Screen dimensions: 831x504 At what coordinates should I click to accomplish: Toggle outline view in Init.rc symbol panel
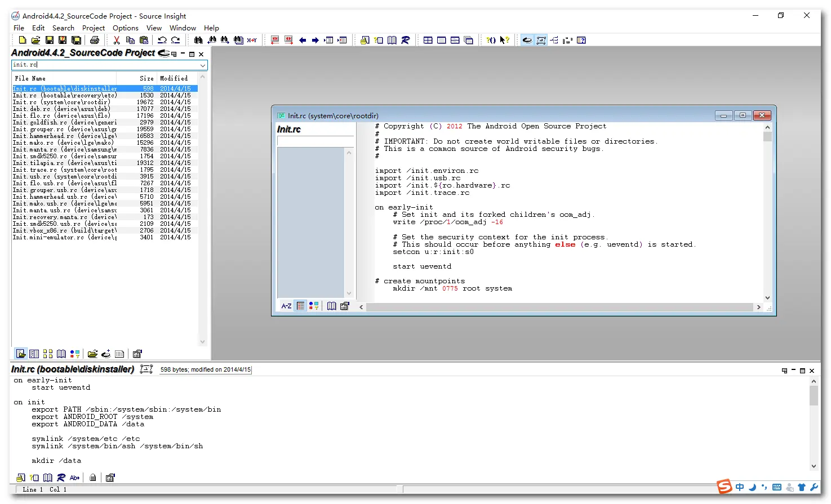pyautogui.click(x=300, y=306)
